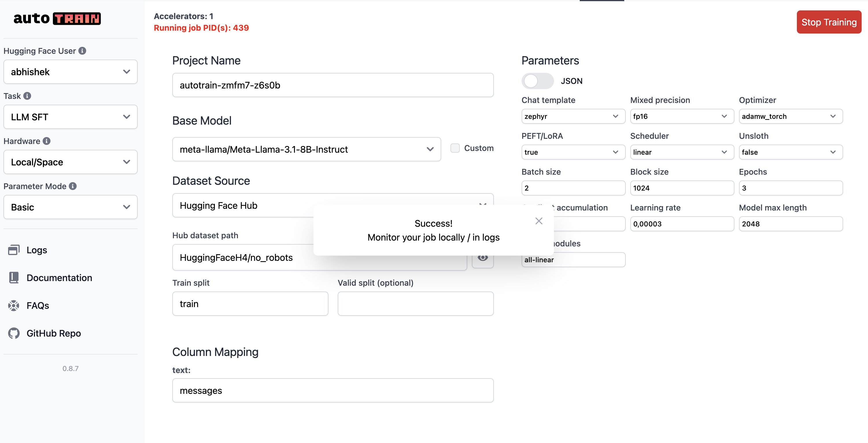Open the Unsloth dropdown
Viewport: 868px width, 443px height.
coord(791,152)
